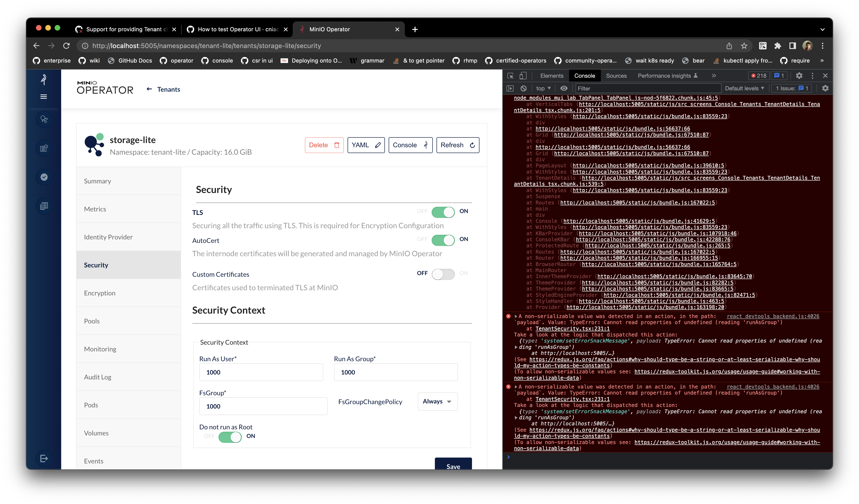This screenshot has height=504, width=859.
Task: Expand the Default levels dropdown
Action: point(744,88)
